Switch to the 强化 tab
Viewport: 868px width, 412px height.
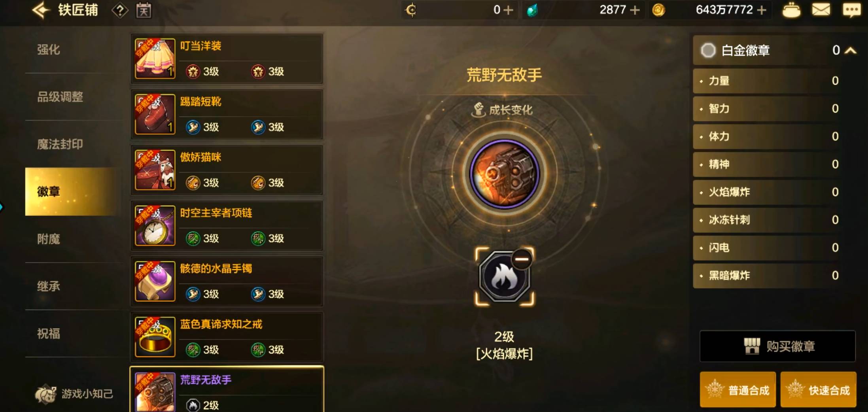pyautogui.click(x=49, y=50)
